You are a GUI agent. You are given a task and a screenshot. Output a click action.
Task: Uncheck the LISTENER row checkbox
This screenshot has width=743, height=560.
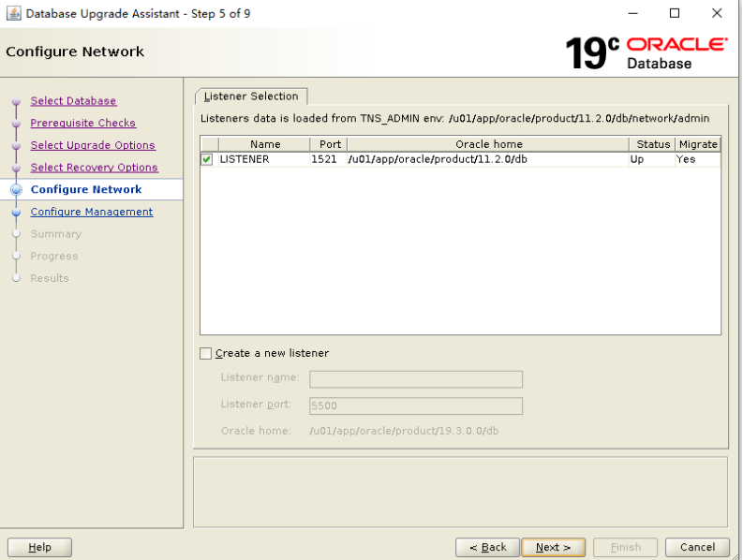click(207, 159)
